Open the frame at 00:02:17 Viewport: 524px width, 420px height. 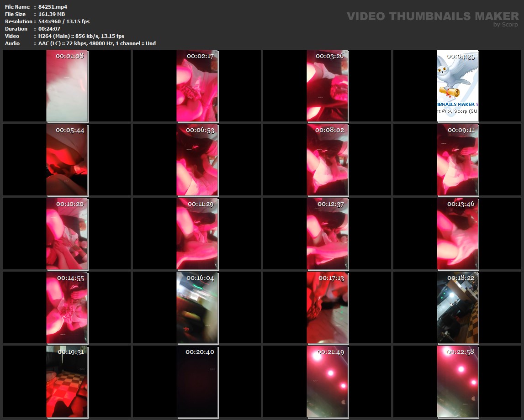[x=197, y=86]
